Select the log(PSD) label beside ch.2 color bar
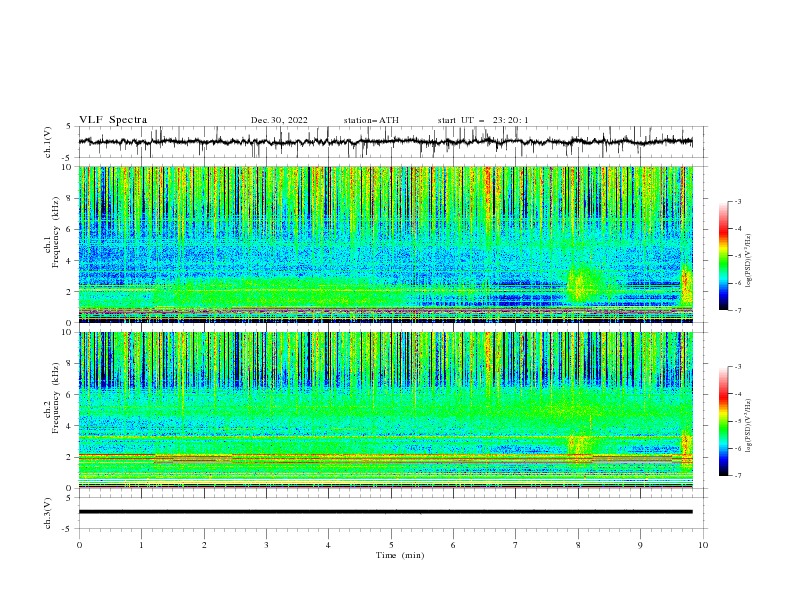The width and height of the screenshot is (792, 612). 749,426
